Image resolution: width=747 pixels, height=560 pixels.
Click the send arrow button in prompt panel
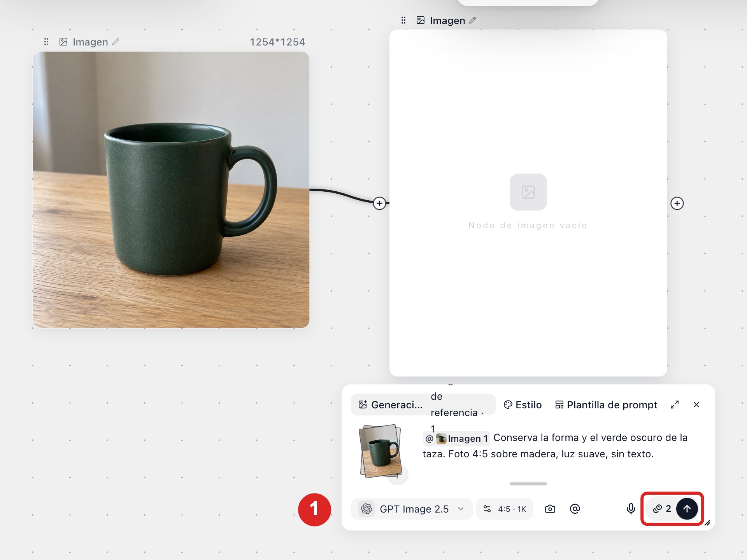coord(687,509)
